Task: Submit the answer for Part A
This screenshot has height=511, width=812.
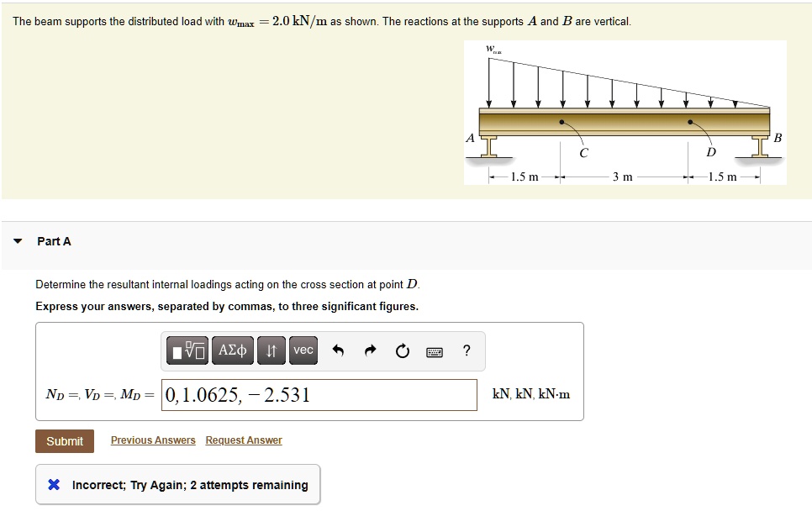Action: coord(64,440)
